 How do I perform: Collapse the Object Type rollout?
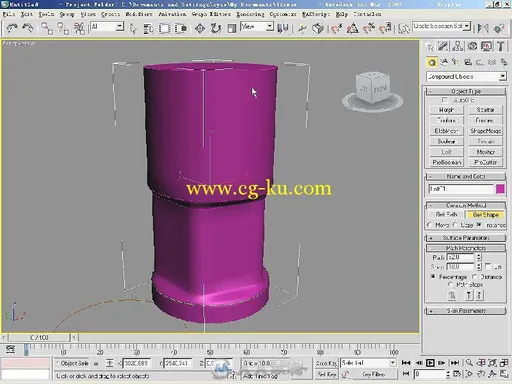click(x=466, y=91)
